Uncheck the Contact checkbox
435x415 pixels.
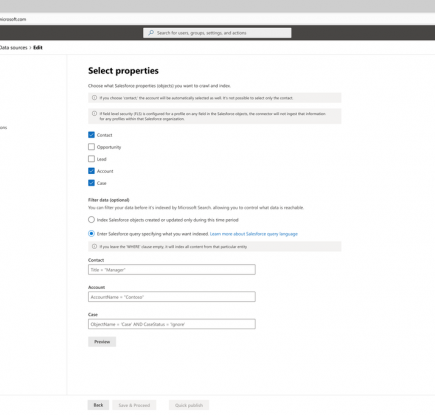[91, 135]
